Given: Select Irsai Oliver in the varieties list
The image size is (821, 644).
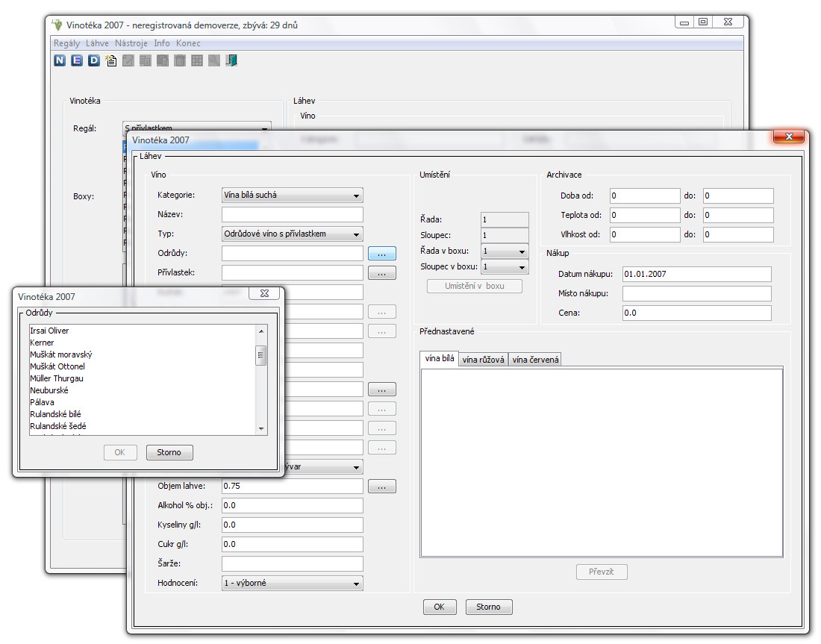Looking at the screenshot, I should pyautogui.click(x=143, y=331).
